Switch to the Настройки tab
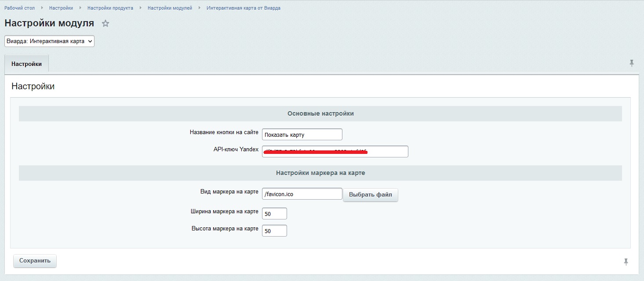Image resolution: width=644 pixels, height=281 pixels. (26, 64)
